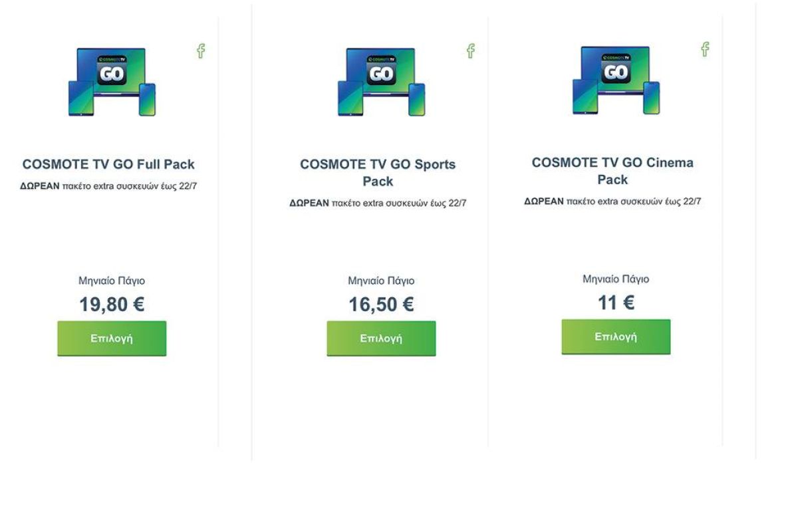The image size is (798, 532).
Task: Click the 19,80 € price
Action: coord(112,305)
